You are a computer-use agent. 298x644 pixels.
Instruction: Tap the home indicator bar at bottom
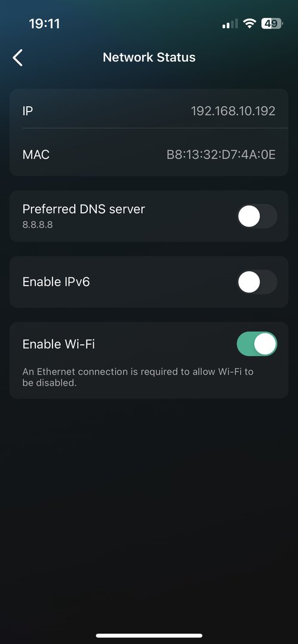click(149, 636)
